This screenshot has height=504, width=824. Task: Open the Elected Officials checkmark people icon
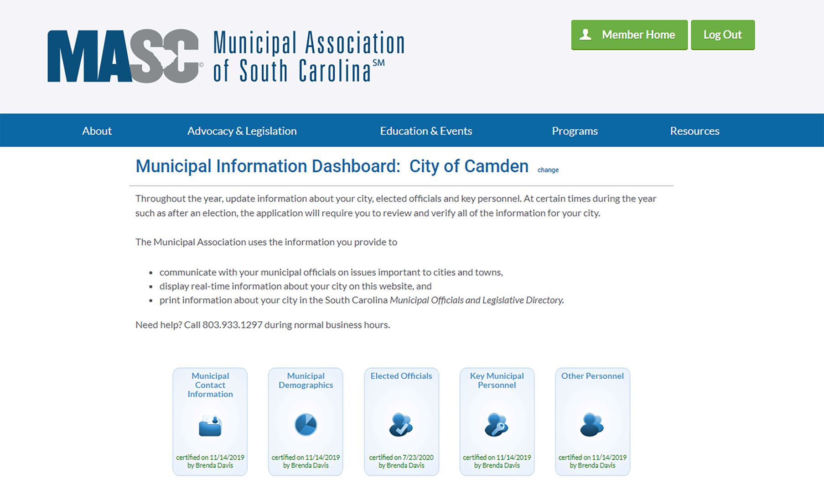[x=401, y=425]
